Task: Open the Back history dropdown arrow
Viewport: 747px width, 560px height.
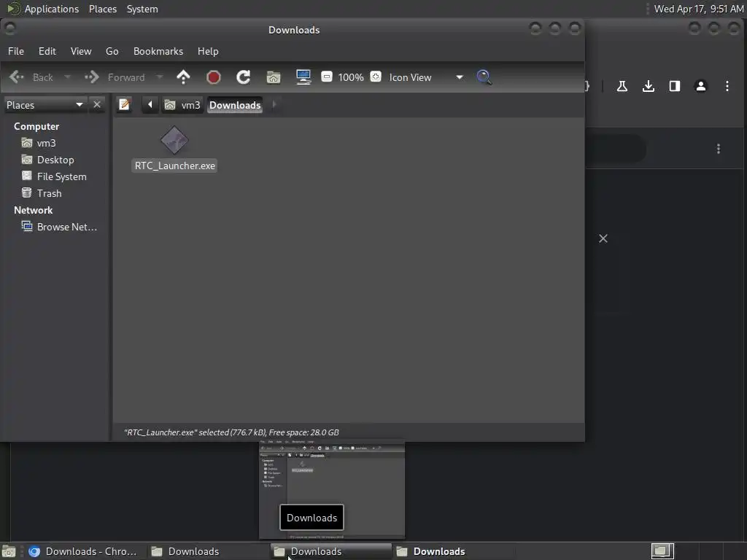Action: click(67, 77)
